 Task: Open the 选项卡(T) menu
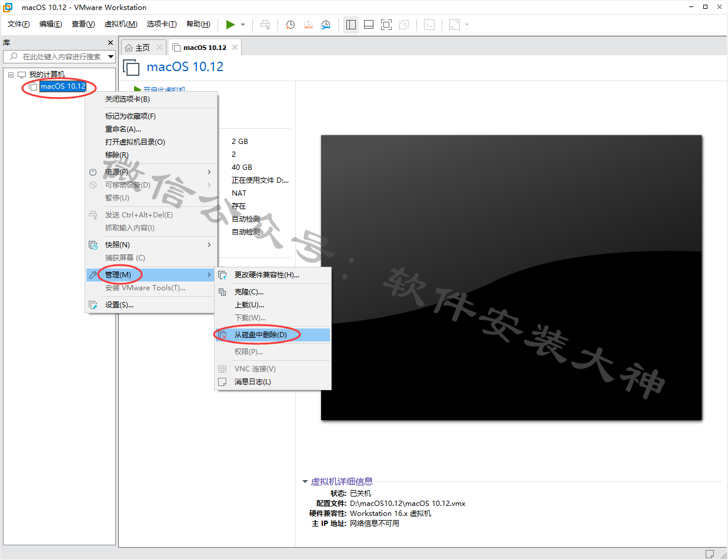[162, 24]
